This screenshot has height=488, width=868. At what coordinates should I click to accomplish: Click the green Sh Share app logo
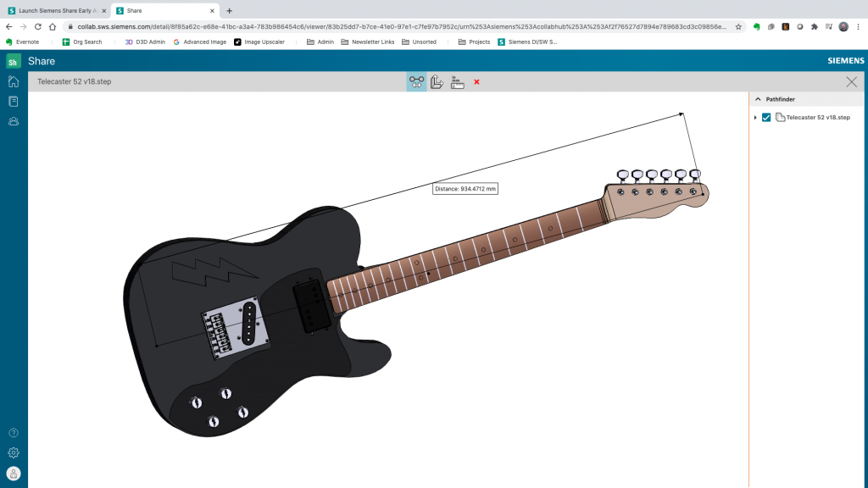click(x=14, y=61)
